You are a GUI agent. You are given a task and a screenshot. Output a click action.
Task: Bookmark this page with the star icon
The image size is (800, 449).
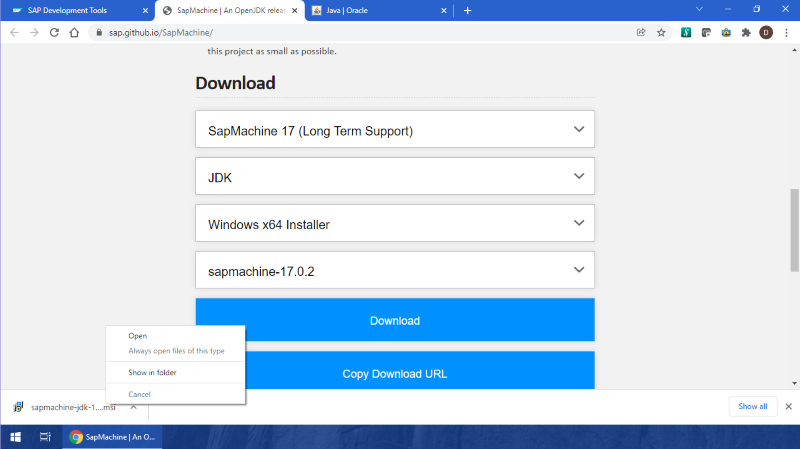661,33
